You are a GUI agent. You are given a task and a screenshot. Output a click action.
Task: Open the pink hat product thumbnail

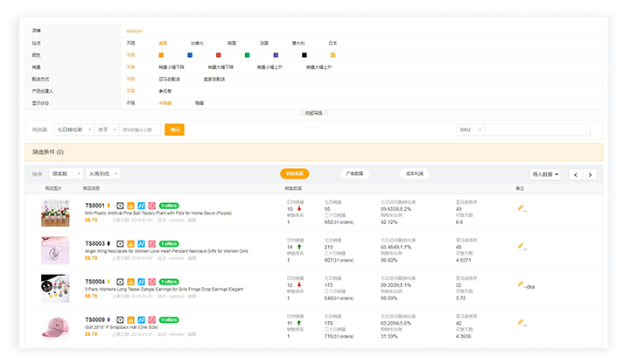(x=56, y=325)
